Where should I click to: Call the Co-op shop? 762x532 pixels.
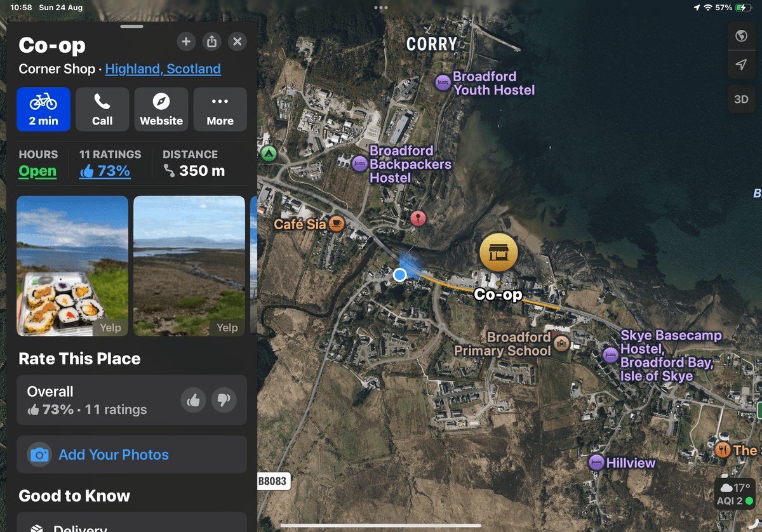102,109
